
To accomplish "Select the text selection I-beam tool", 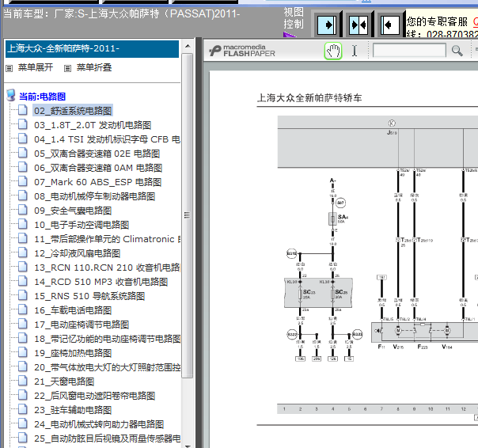I will coord(355,51).
